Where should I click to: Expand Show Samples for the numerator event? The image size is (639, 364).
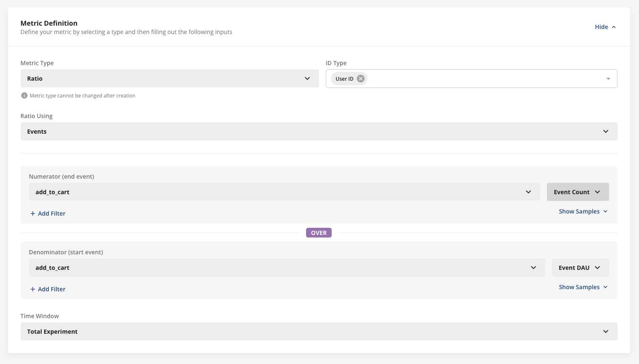[583, 211]
